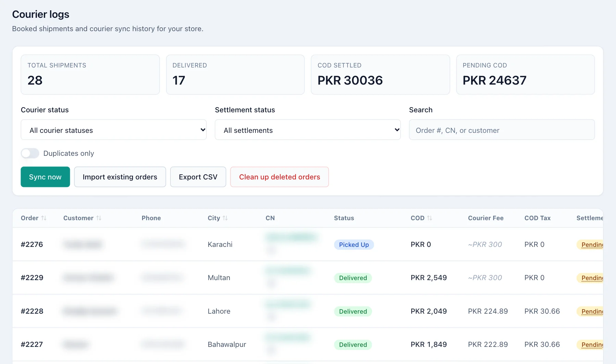Click Clean up deleted orders button

pos(279,177)
